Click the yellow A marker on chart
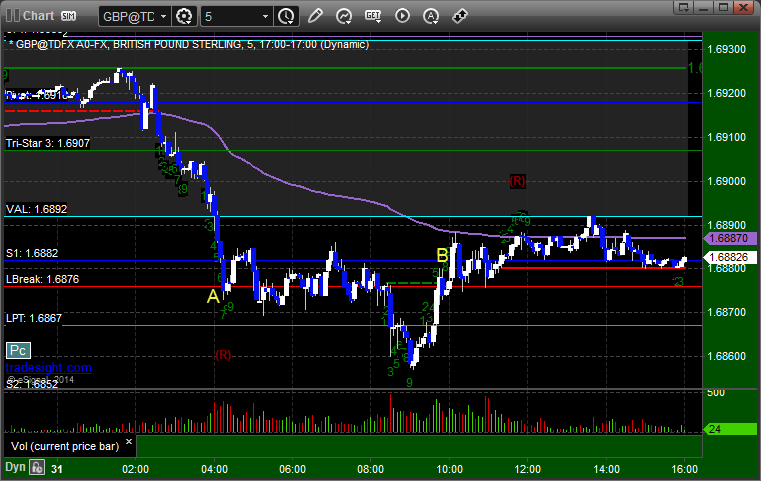 coord(213,296)
